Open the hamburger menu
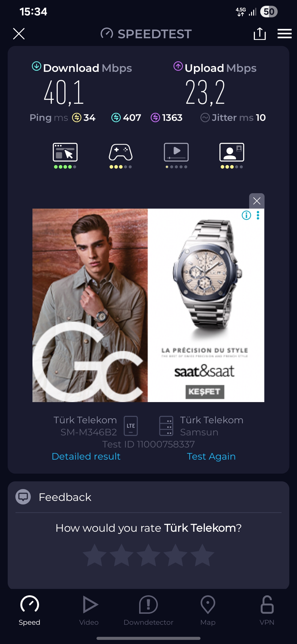The height and width of the screenshot is (644, 297). point(284,34)
